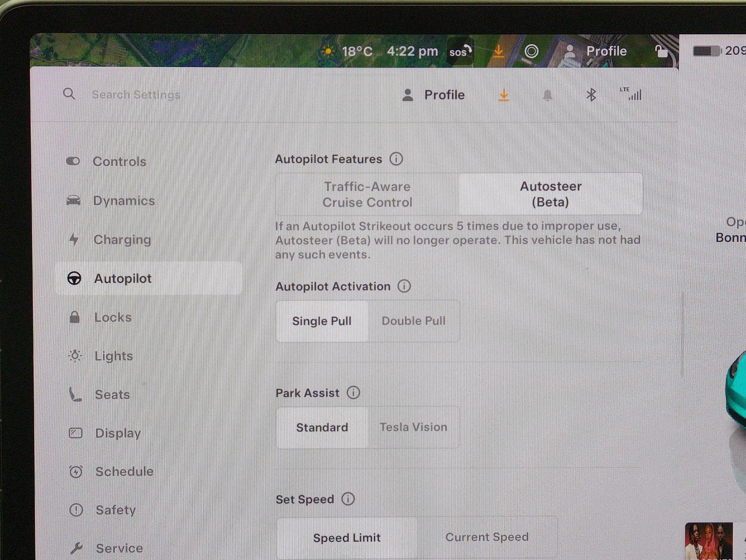Image resolution: width=746 pixels, height=560 pixels.
Task: Tap the 4:22 pm clock
Action: click(412, 51)
